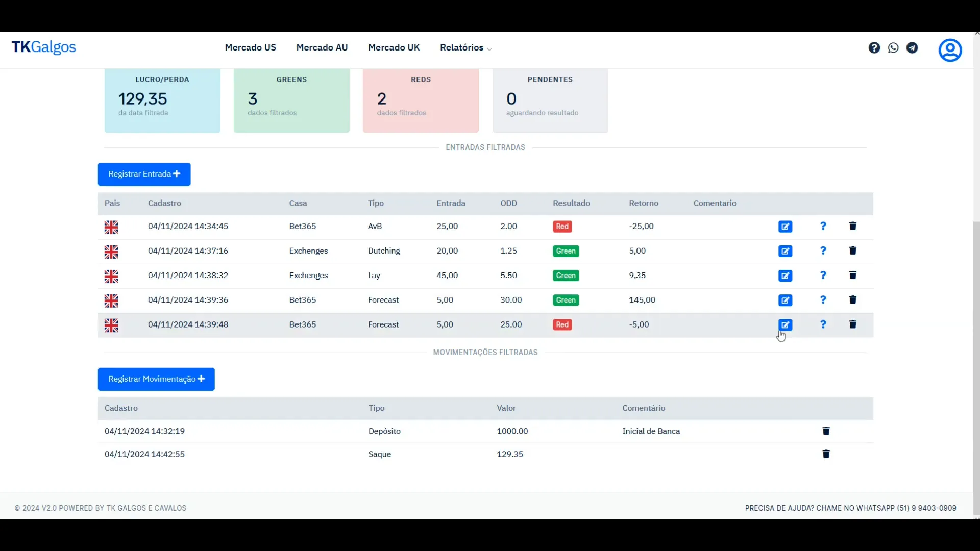Viewport: 980px width, 551px height.
Task: Click the Casa column header
Action: (298, 203)
